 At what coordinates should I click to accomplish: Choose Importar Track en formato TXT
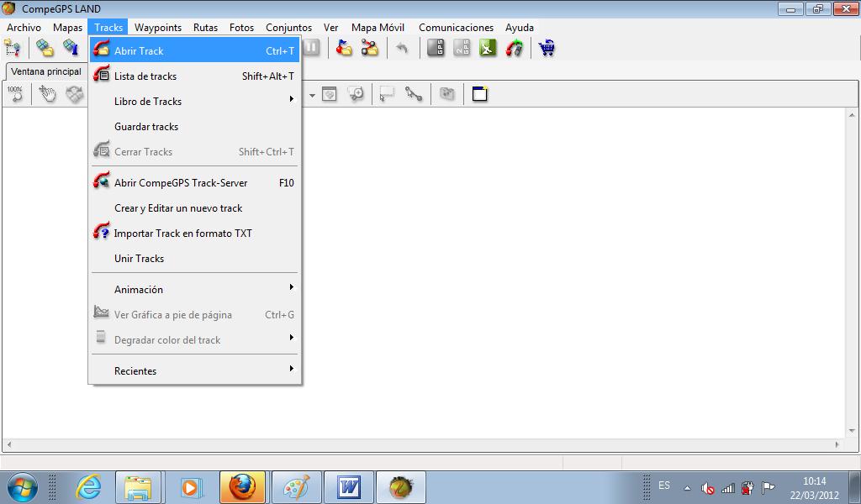(x=194, y=233)
